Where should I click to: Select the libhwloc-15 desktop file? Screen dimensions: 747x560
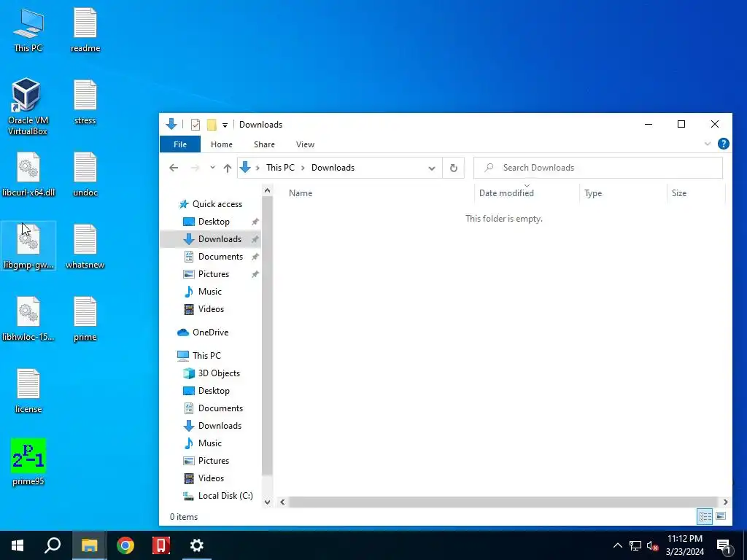tap(28, 319)
